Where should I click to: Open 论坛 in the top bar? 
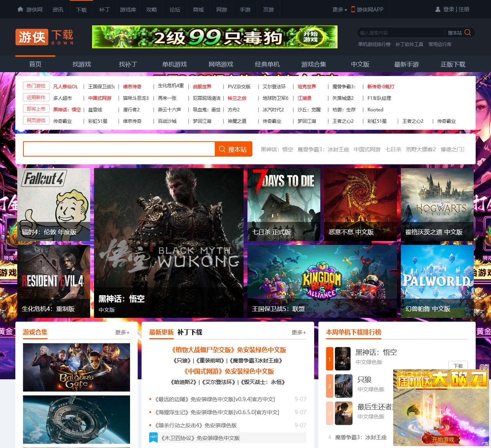(175, 9)
